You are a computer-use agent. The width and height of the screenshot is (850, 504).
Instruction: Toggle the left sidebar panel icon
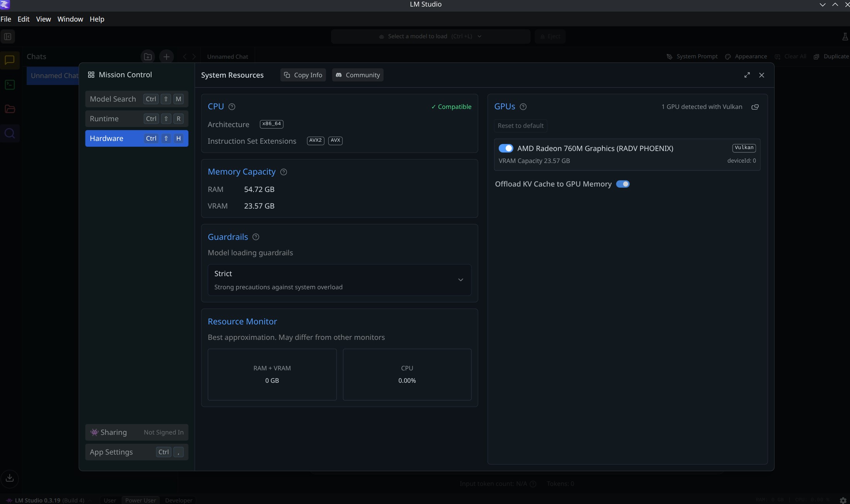point(8,37)
